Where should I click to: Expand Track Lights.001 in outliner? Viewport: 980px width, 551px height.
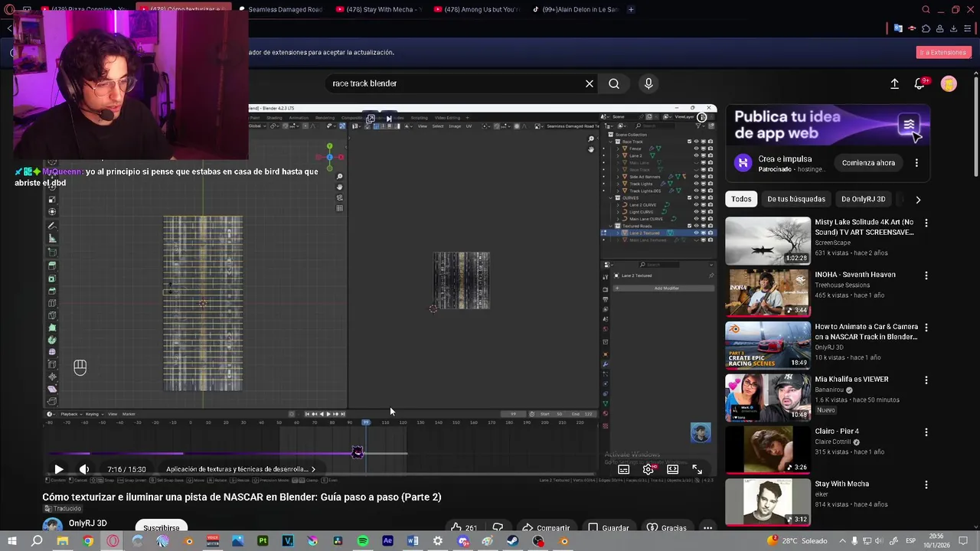(618, 191)
